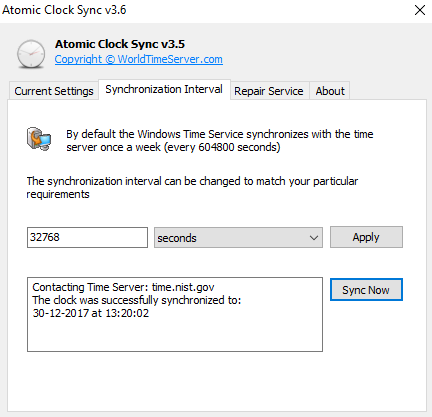This screenshot has height=417, width=432.
Task: Open the About tab
Action: click(330, 91)
